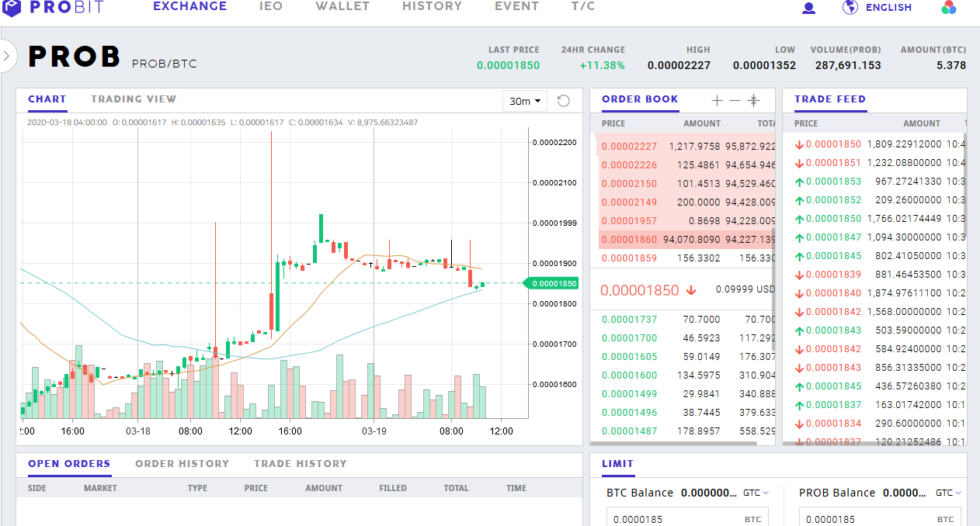The image size is (980, 526).
Task: Click the T/C navigation item
Action: tap(583, 6)
